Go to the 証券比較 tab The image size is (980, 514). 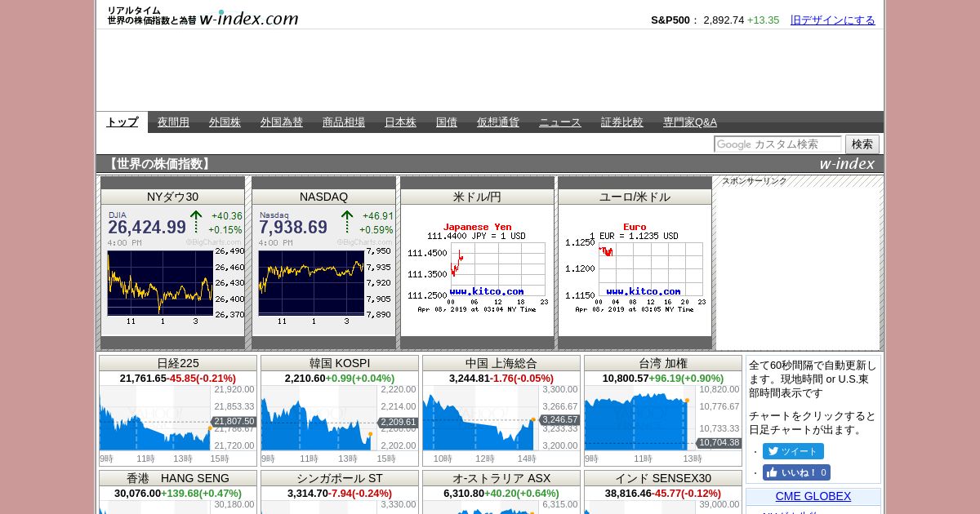click(x=622, y=122)
